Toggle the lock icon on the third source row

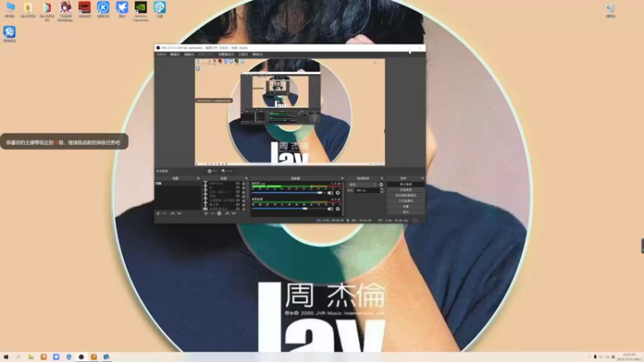pos(244,191)
